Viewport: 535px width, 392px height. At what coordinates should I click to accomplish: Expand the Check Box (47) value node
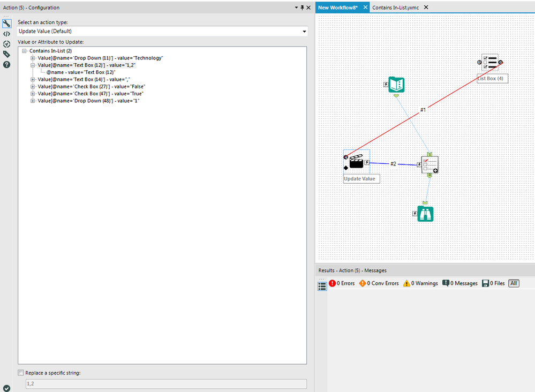coord(33,94)
